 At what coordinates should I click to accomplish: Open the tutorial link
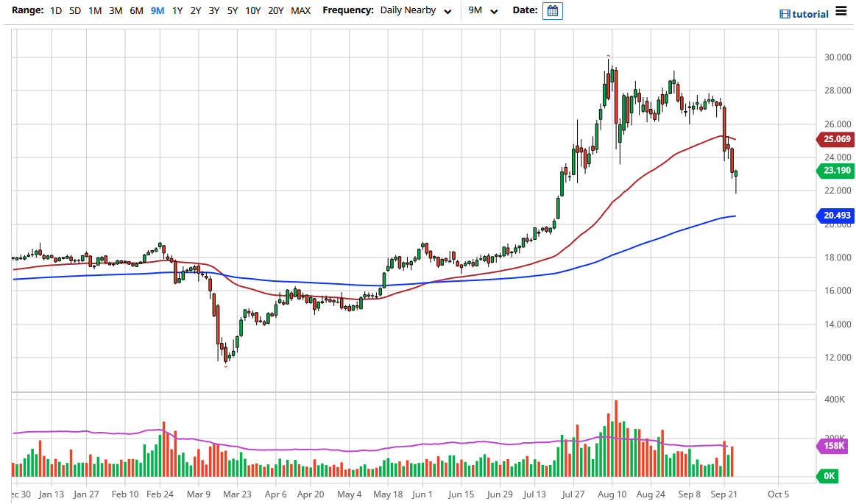coord(810,14)
